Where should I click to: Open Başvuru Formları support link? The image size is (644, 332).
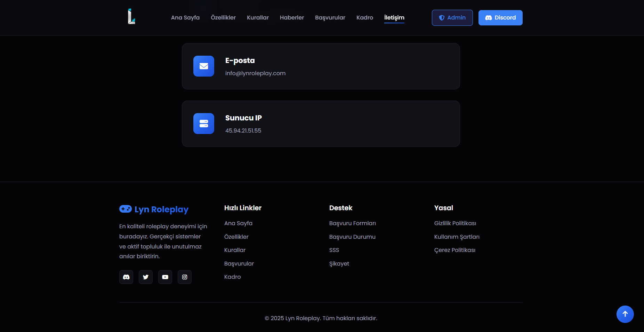click(352, 223)
